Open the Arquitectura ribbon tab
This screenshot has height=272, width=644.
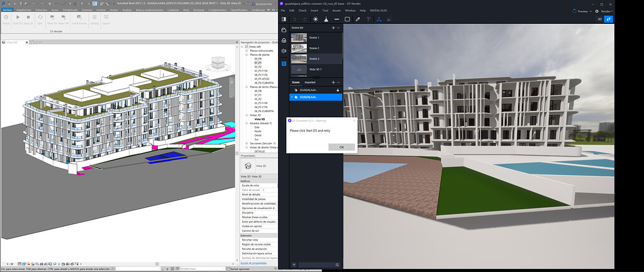click(24, 10)
